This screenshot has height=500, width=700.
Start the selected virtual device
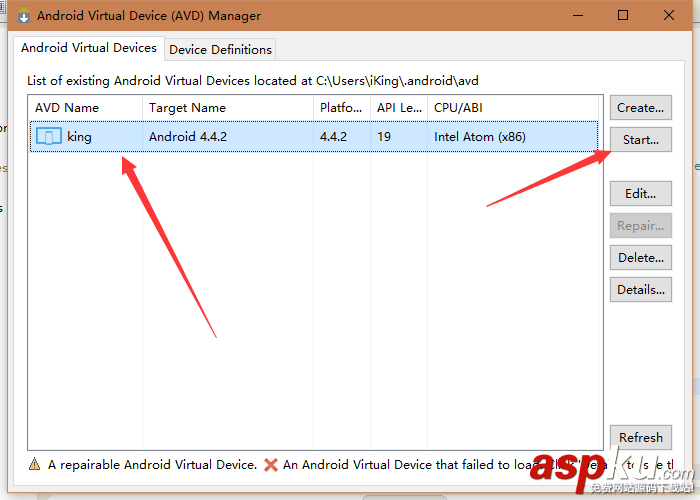click(x=640, y=140)
